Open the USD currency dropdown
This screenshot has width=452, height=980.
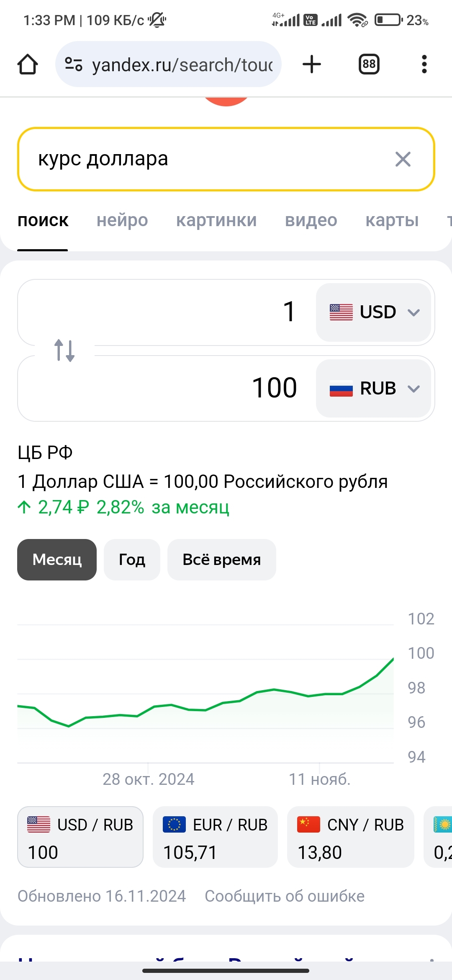coord(373,312)
